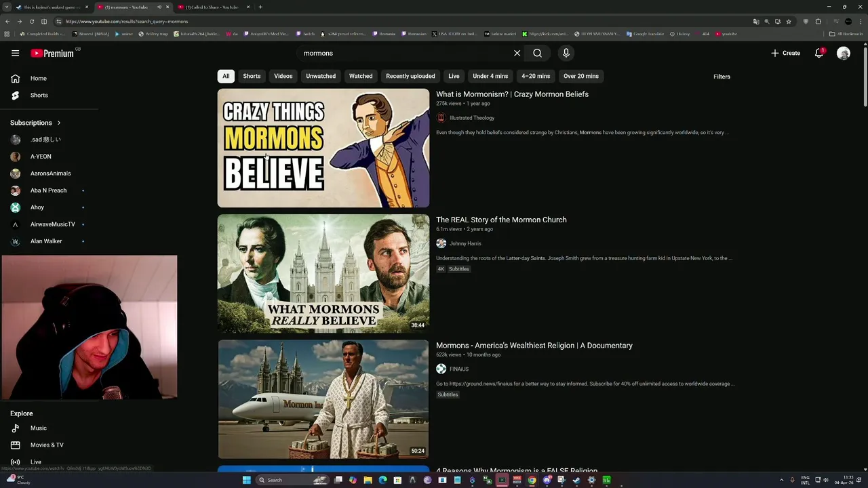
Task: Filter results by Unwatched
Action: coord(321,76)
